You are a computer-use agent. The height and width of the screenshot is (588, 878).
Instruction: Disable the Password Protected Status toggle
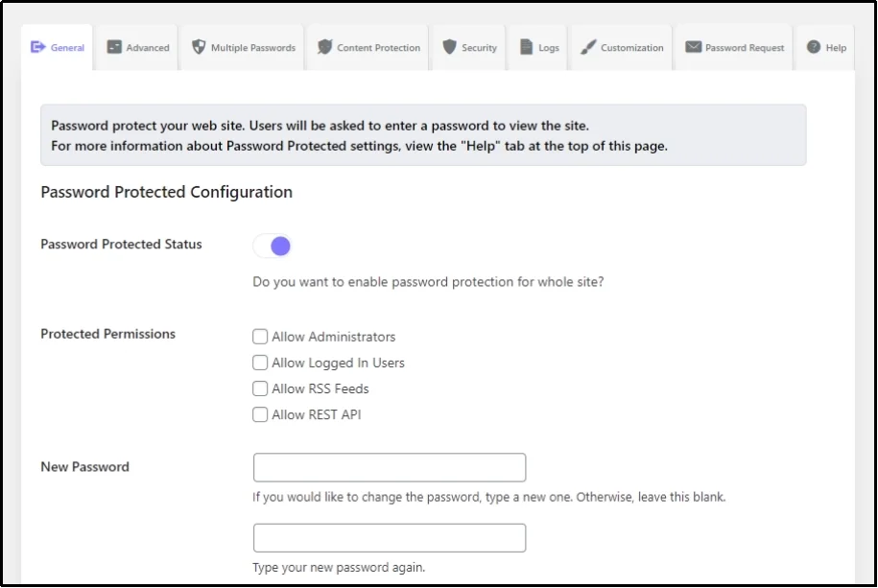(x=273, y=246)
